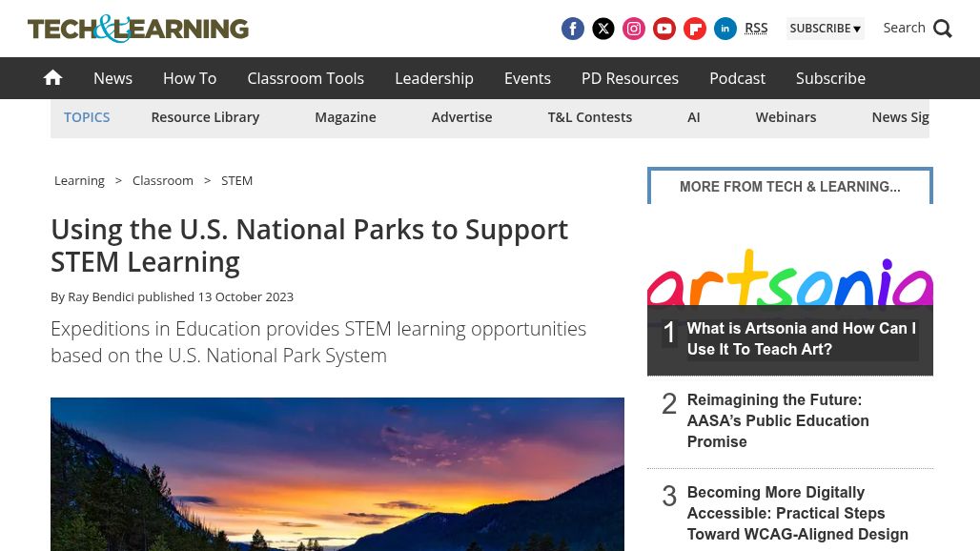Open the RSS feed link
Image resolution: width=980 pixels, height=551 pixels.
[x=756, y=28]
